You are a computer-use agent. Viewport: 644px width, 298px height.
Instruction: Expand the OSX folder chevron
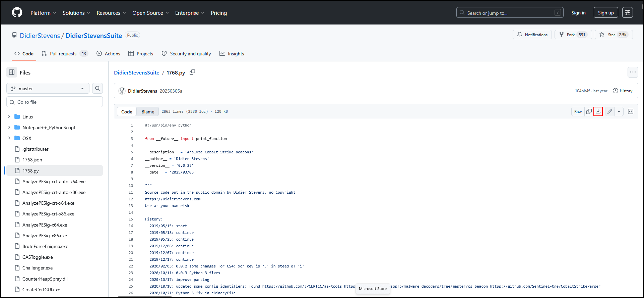coord(9,138)
